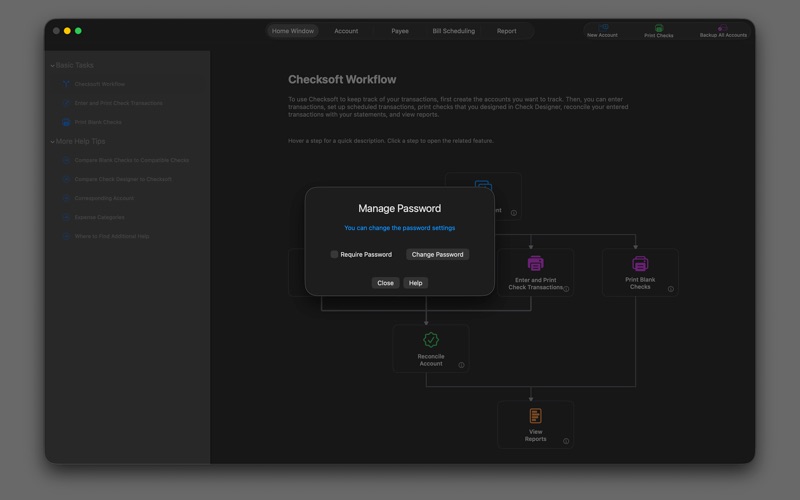Open the Corresponding Account tip text
Image resolution: width=800 pixels, height=500 pixels.
104,198
